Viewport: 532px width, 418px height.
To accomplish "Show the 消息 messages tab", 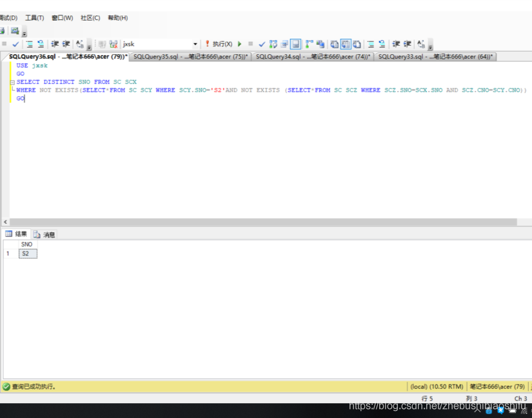I will pos(44,234).
